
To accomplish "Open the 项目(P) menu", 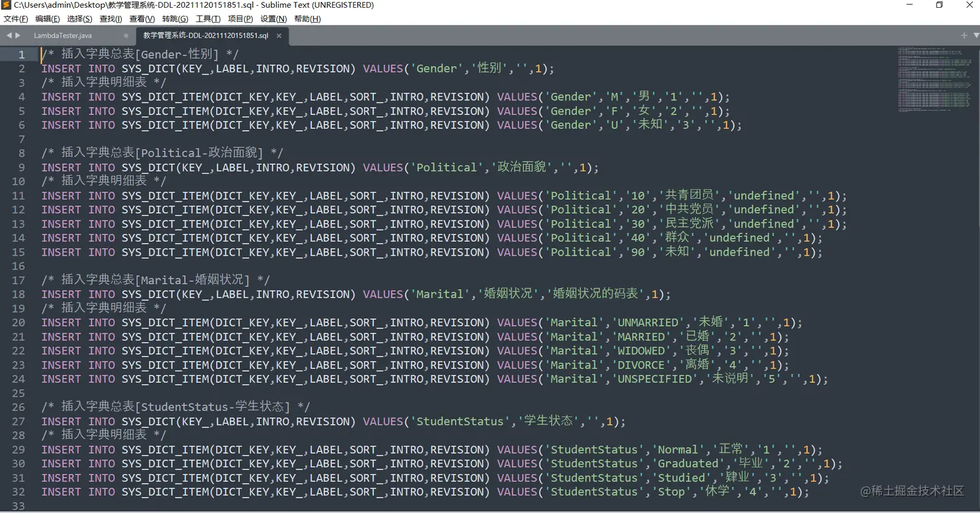I will tap(240, 19).
